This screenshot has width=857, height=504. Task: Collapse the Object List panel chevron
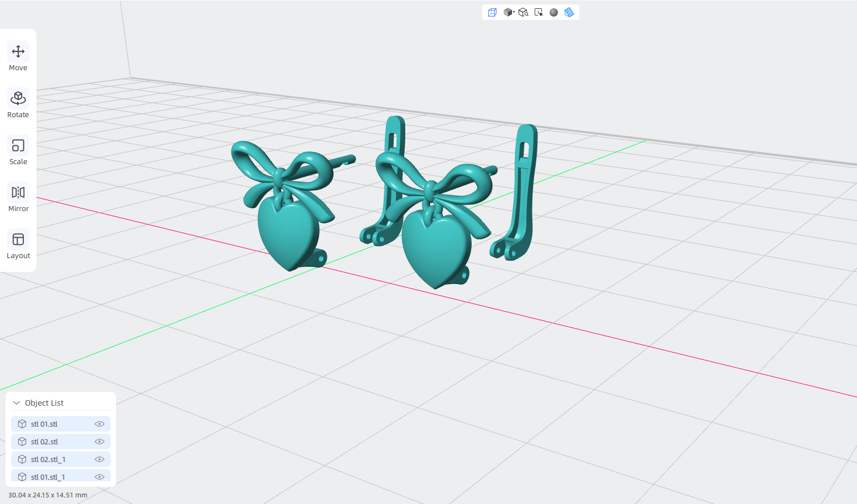[17, 403]
